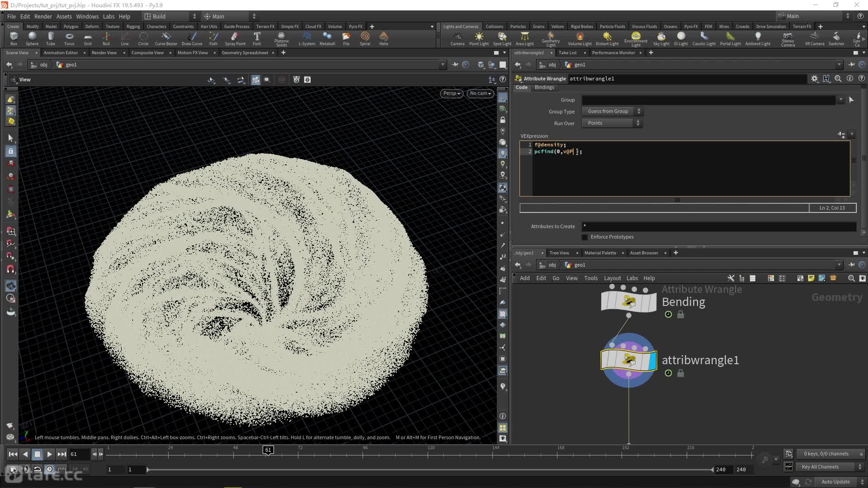The image size is (868, 488).
Task: Click the VEXpression code editor
Action: tap(685, 169)
